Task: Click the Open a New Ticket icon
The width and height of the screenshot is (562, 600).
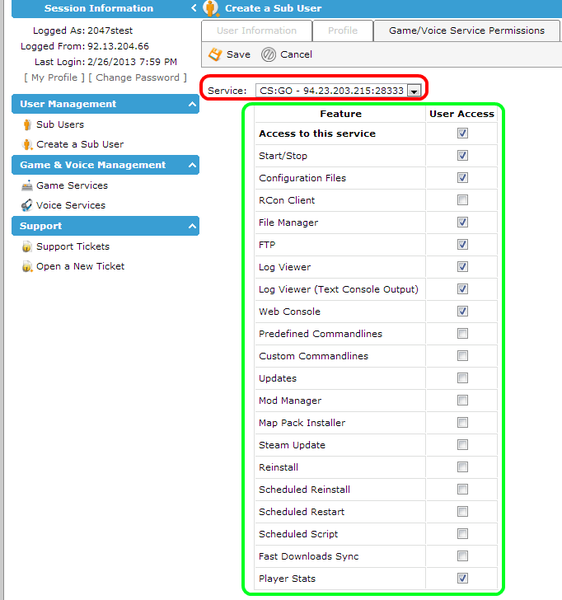Action: tap(26, 266)
